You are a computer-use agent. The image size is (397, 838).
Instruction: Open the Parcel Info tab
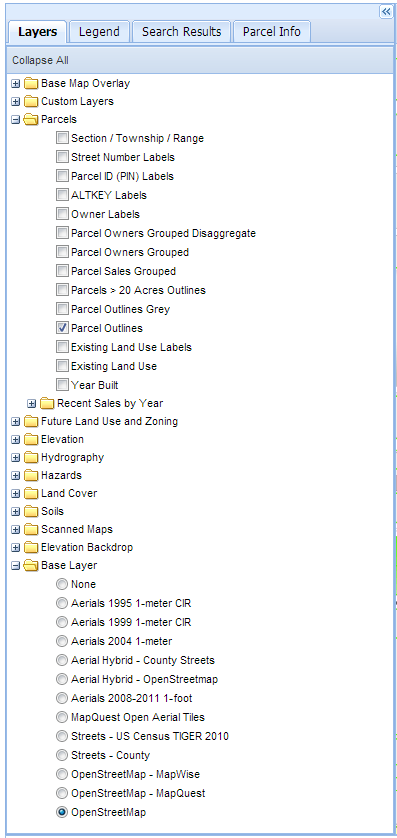pos(272,32)
